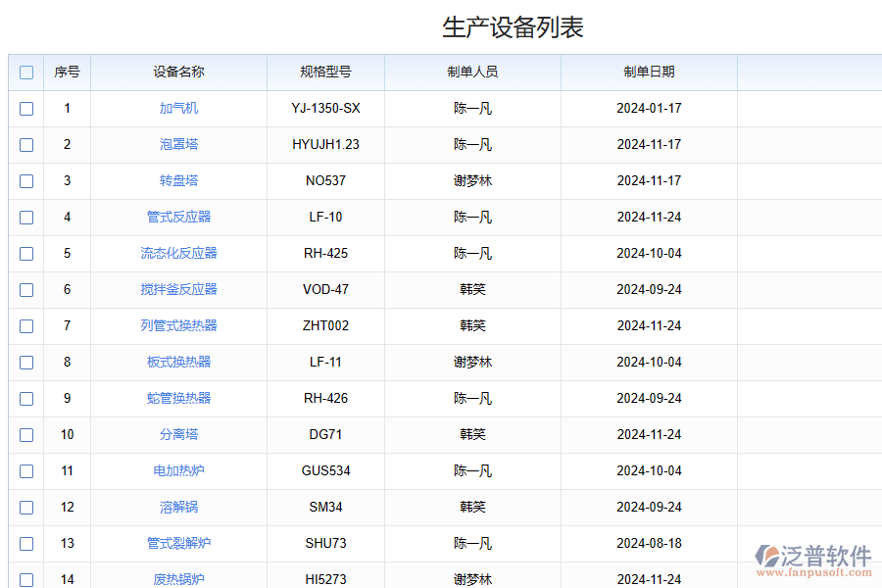
Task: Open the 废热锅炉 equipment details
Action: (177, 578)
